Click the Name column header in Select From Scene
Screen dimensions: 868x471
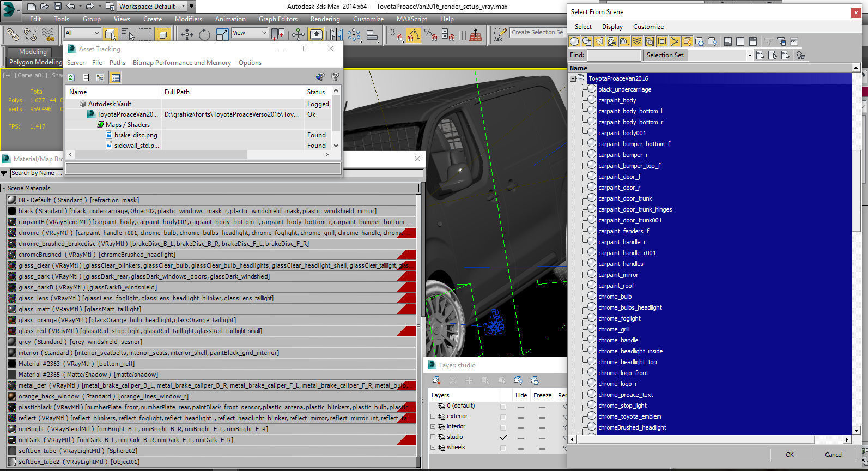coord(711,68)
